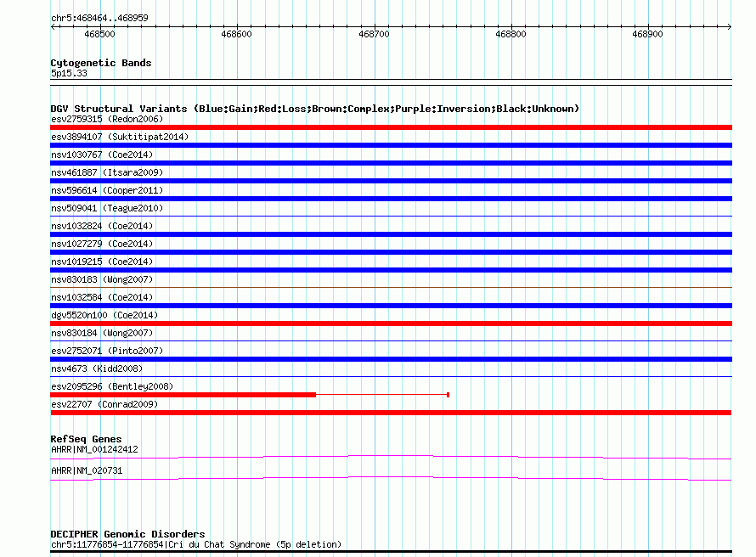Open variant esv2759315 (Redon2006) label
Image resolution: width=756 pixels, height=557 pixels.
(107, 119)
